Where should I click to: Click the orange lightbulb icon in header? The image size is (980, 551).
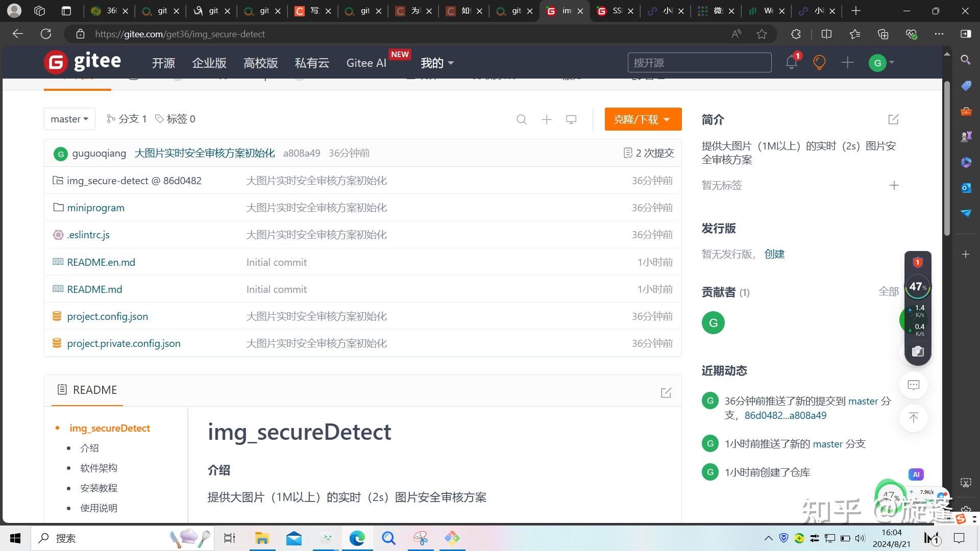pos(819,63)
